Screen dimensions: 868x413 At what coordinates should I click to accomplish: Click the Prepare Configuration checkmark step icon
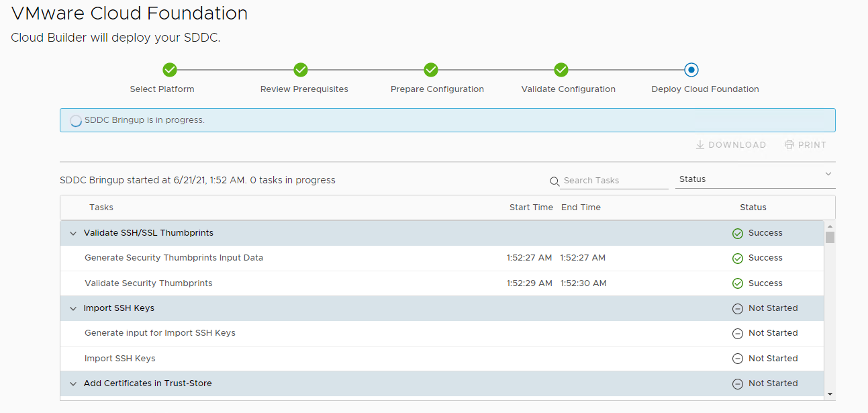click(x=431, y=70)
